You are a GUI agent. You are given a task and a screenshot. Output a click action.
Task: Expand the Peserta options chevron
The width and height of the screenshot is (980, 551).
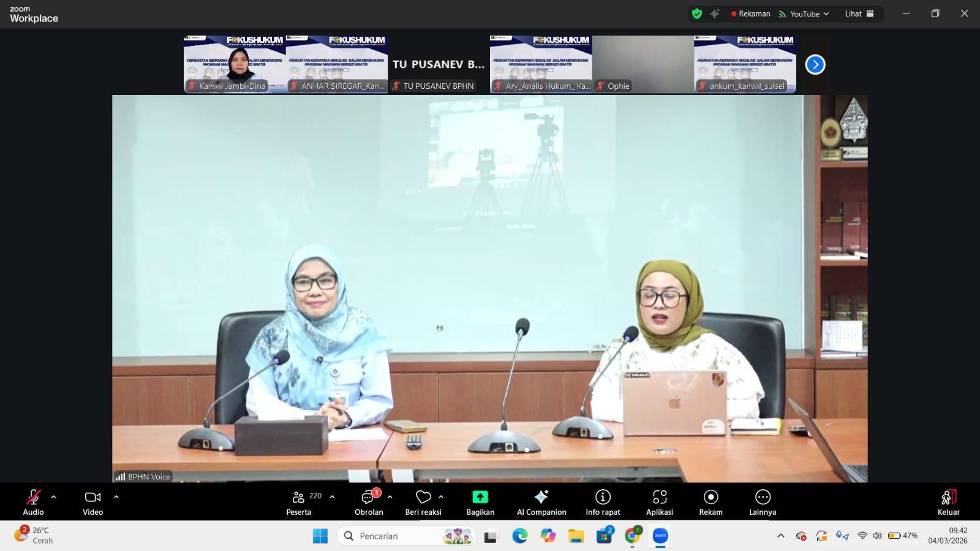point(332,497)
